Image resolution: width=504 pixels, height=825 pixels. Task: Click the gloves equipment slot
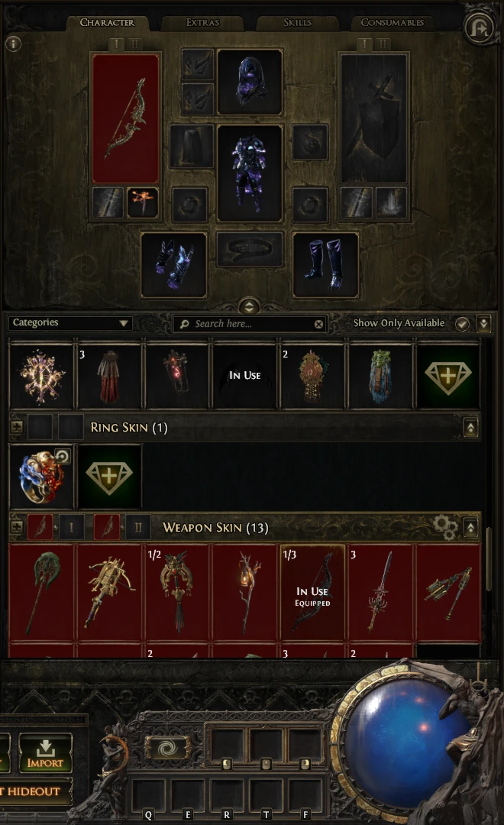click(174, 265)
